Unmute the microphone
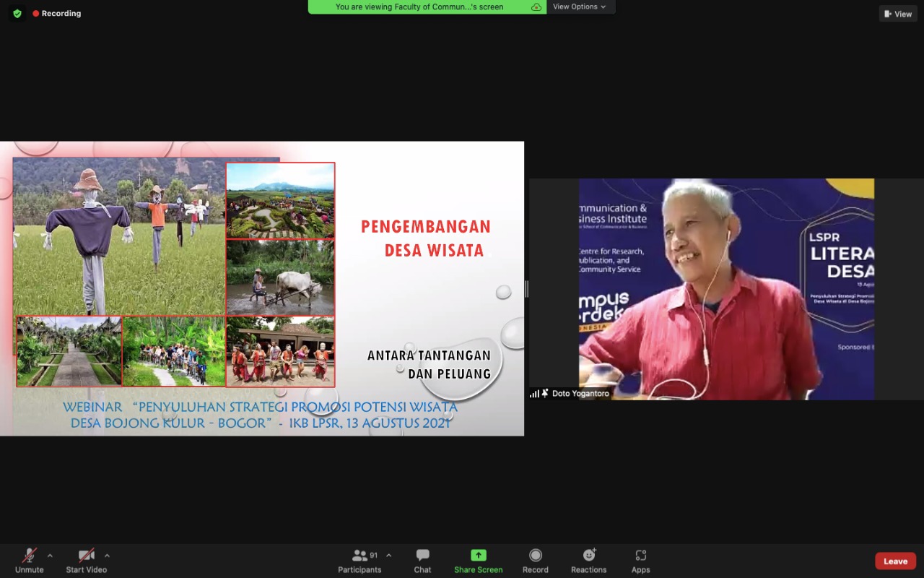924x578 pixels. pos(29,556)
